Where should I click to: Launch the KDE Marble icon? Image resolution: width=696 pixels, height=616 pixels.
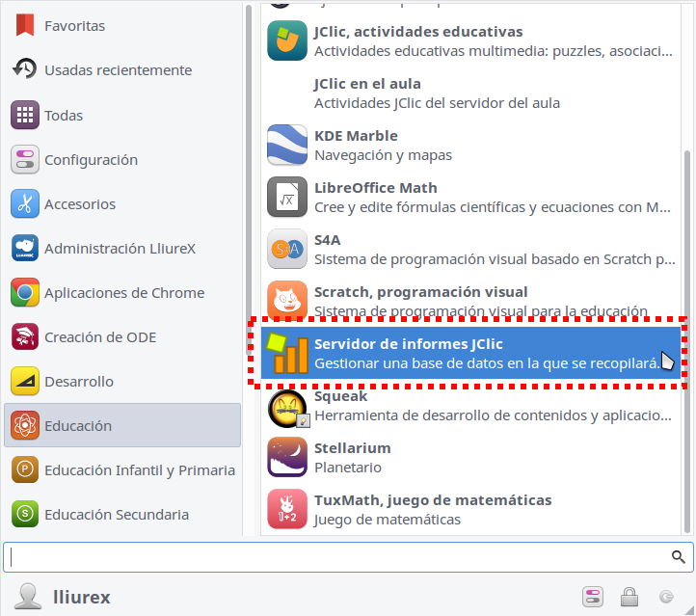286,146
